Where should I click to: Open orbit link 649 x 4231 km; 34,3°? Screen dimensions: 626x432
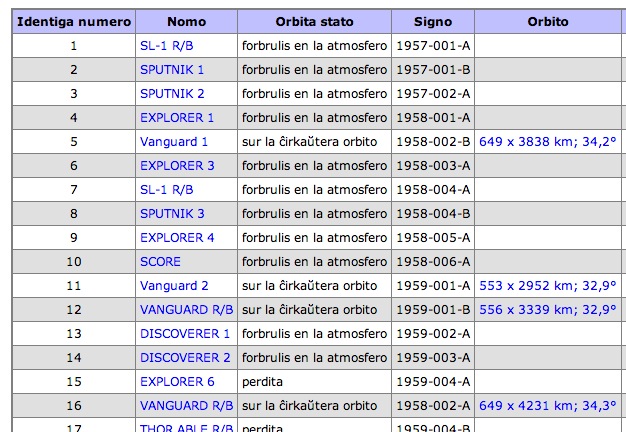(x=547, y=406)
